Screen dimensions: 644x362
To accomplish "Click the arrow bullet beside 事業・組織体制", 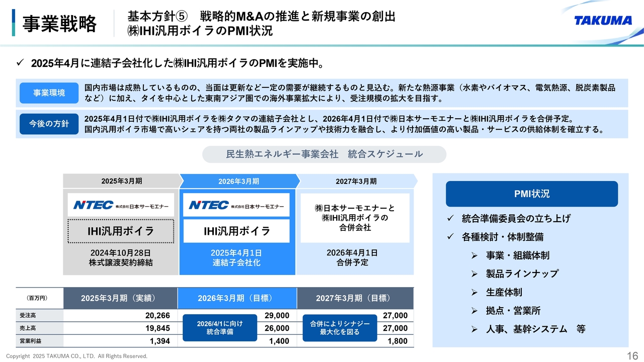I will 474,256.
